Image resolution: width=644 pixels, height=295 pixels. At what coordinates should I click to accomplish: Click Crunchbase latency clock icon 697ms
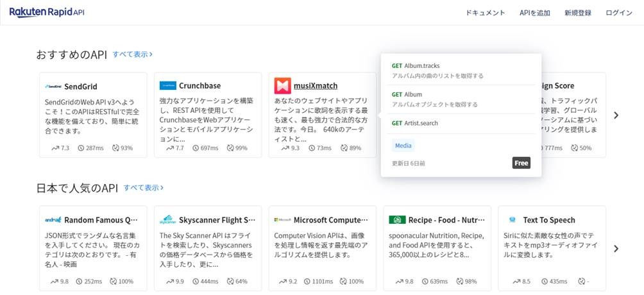tap(196, 148)
